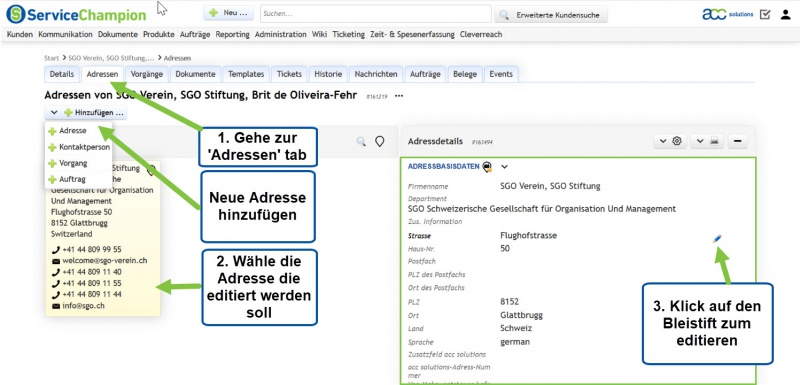This screenshot has width=800, height=385.
Task: Select the Flughofstrasse 50 address card line
Action: pyautogui.click(x=82, y=212)
